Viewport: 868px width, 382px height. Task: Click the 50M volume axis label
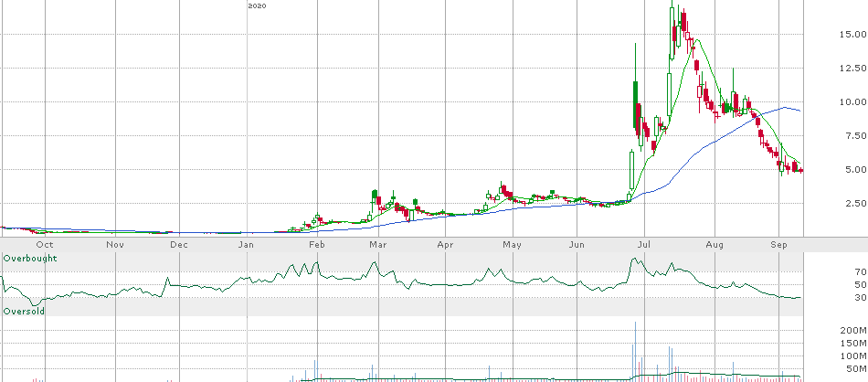tap(856, 369)
